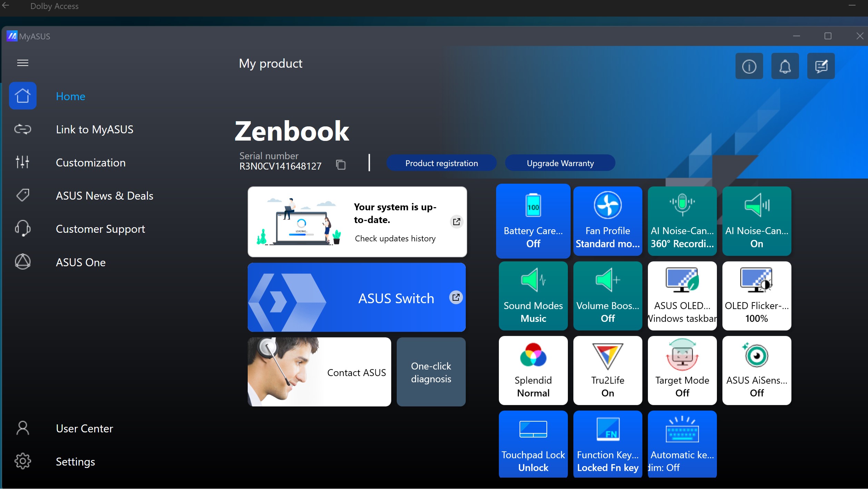This screenshot has width=868, height=489.
Task: Open notifications via the bell icon
Action: (785, 66)
